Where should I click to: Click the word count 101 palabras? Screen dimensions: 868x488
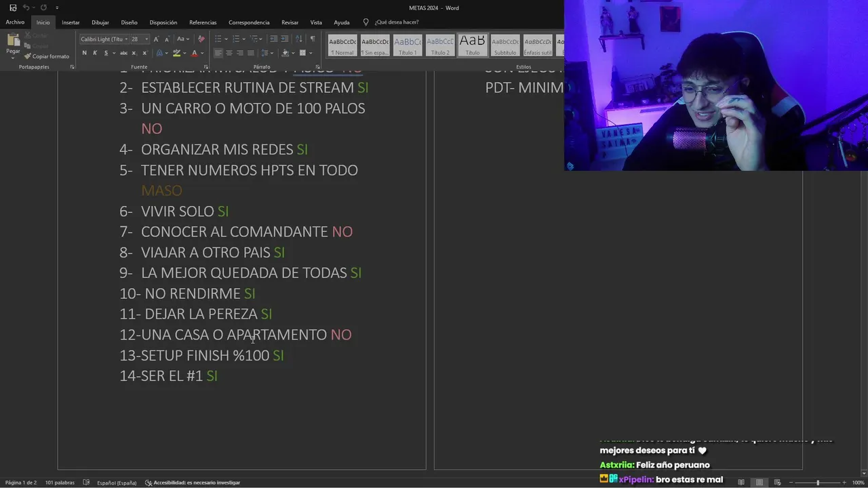tap(60, 483)
